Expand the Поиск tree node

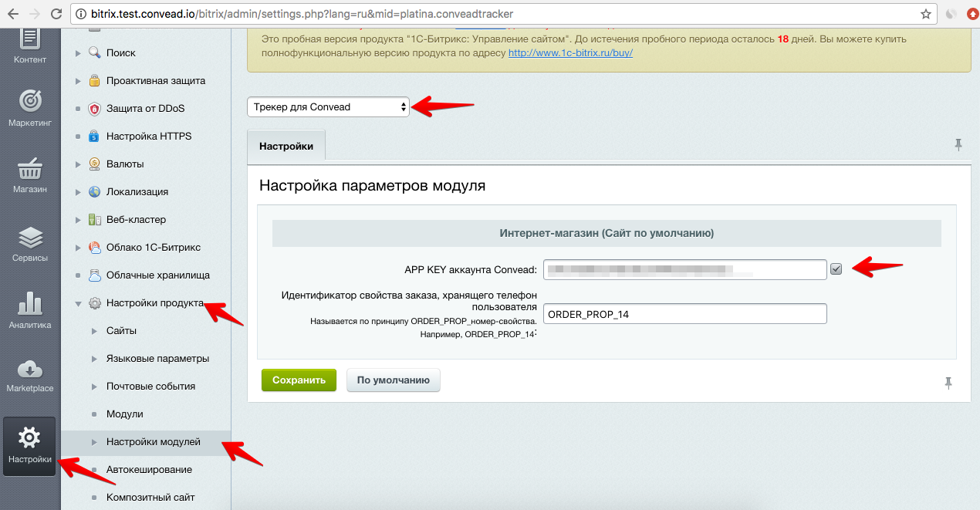(x=78, y=53)
